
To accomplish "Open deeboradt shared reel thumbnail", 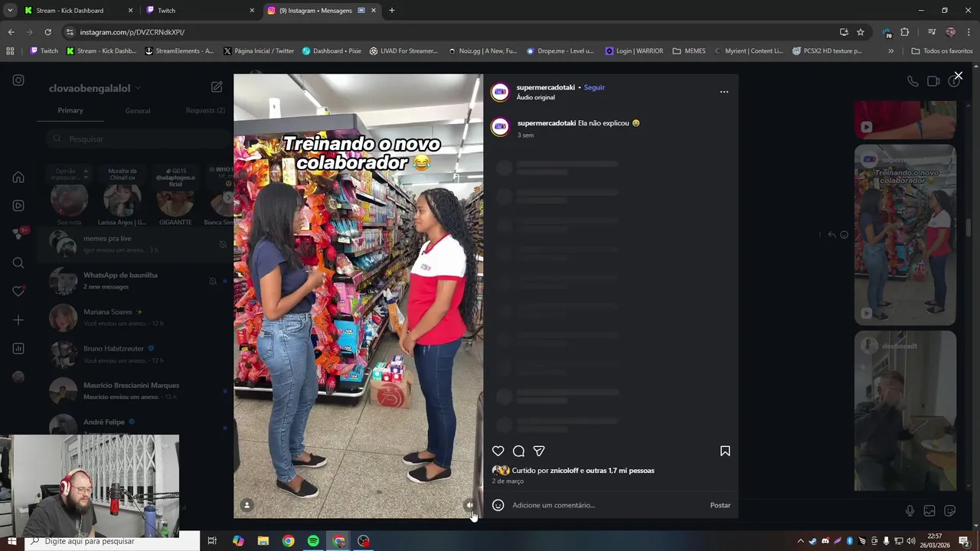I will [905, 411].
